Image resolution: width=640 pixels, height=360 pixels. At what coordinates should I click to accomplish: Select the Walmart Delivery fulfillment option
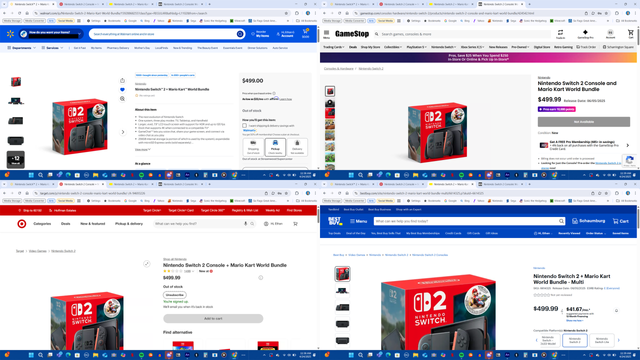tap(297, 147)
